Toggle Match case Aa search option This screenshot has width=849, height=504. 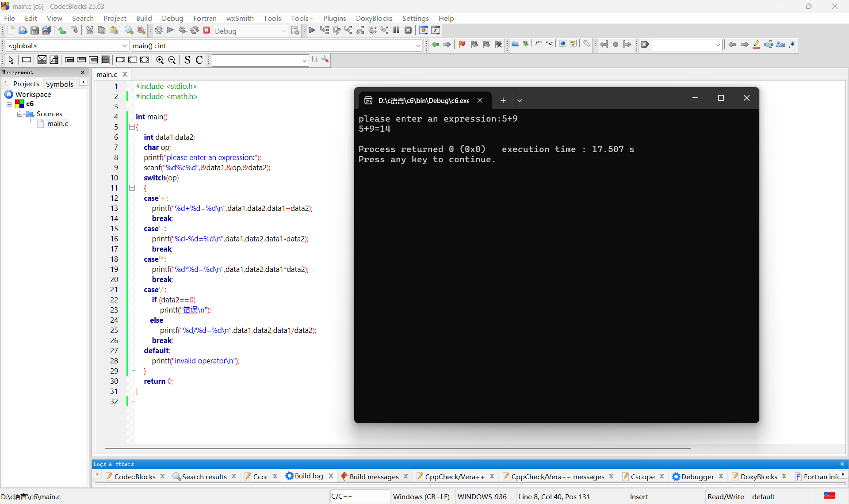coord(780,44)
